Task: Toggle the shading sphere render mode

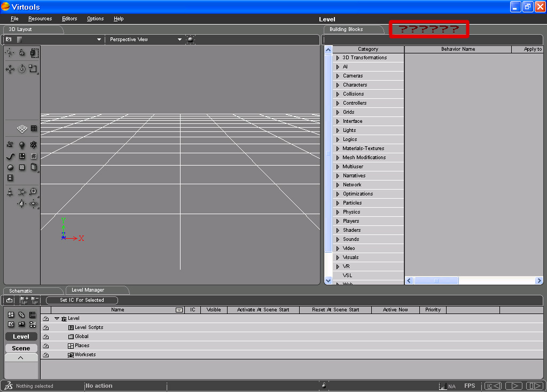Action: click(190, 40)
